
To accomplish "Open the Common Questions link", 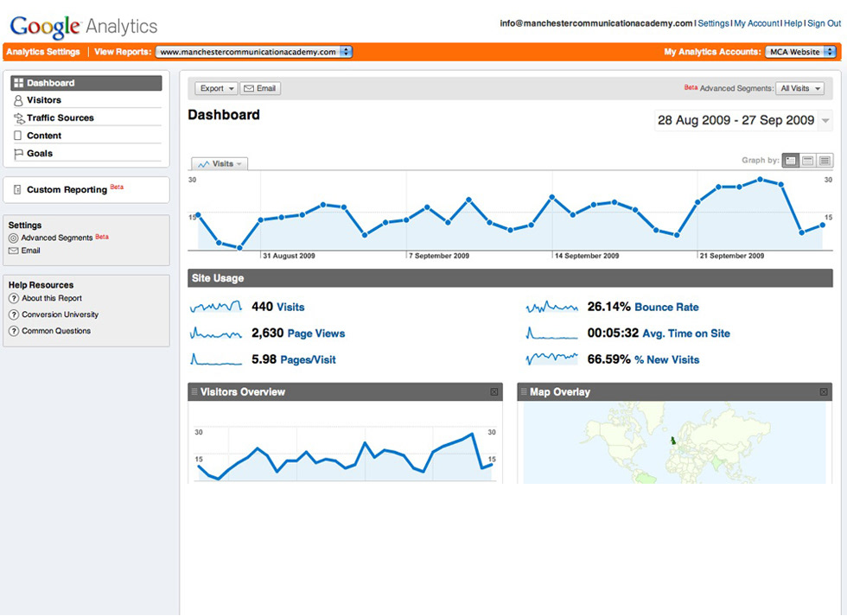I will pyautogui.click(x=56, y=331).
